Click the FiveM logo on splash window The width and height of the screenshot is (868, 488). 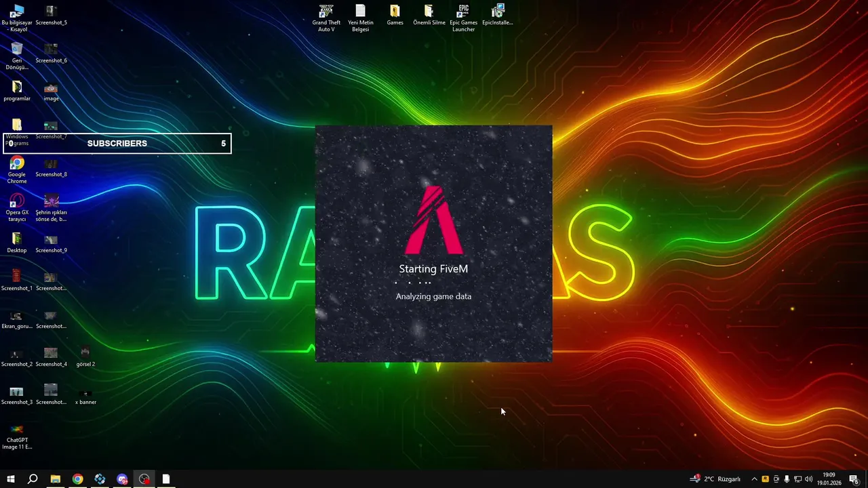(x=434, y=220)
